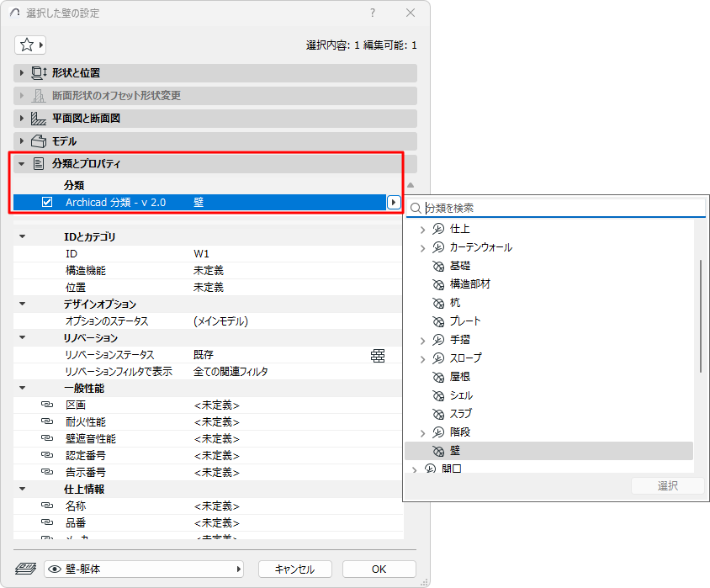Click the link icon beside 壁遮音性能

point(47,438)
